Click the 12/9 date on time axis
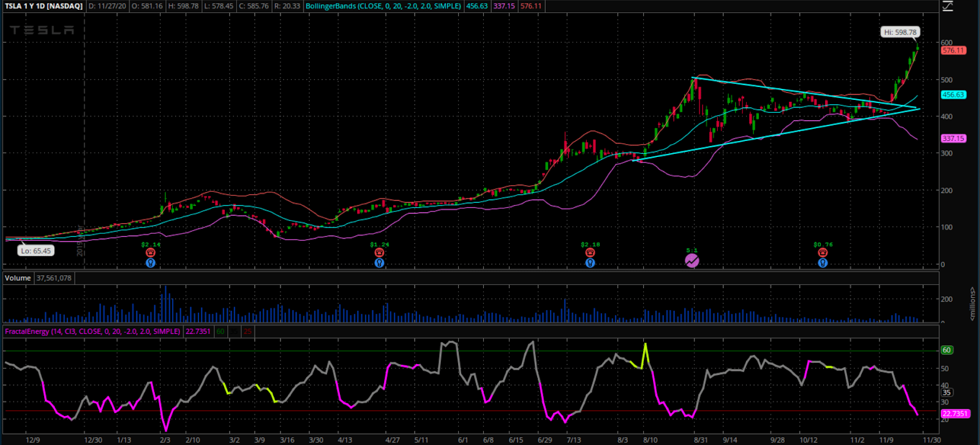Screen dimensions: 980x445 coord(33,440)
